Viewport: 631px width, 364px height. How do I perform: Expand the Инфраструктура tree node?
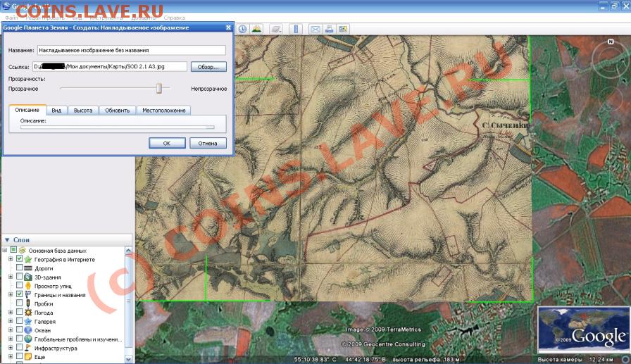point(11,348)
